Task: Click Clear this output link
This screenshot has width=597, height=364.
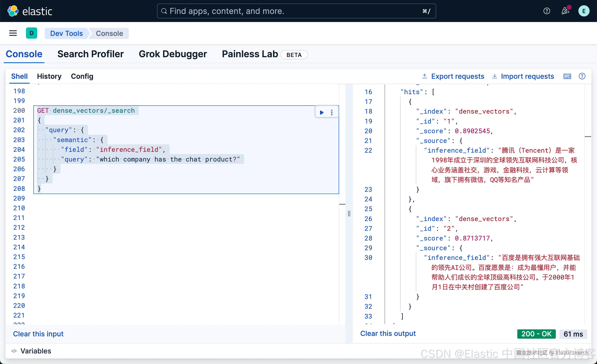Action: point(388,334)
